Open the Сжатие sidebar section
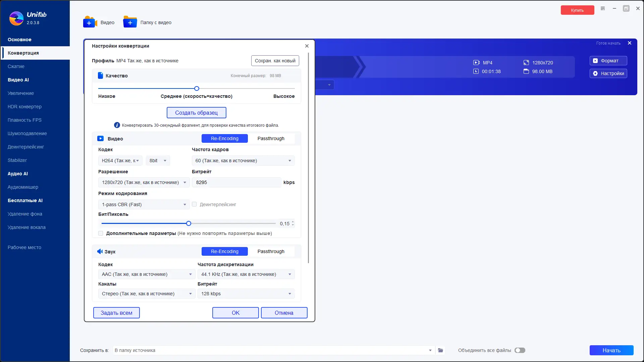This screenshot has height=362, width=644. coord(16,66)
